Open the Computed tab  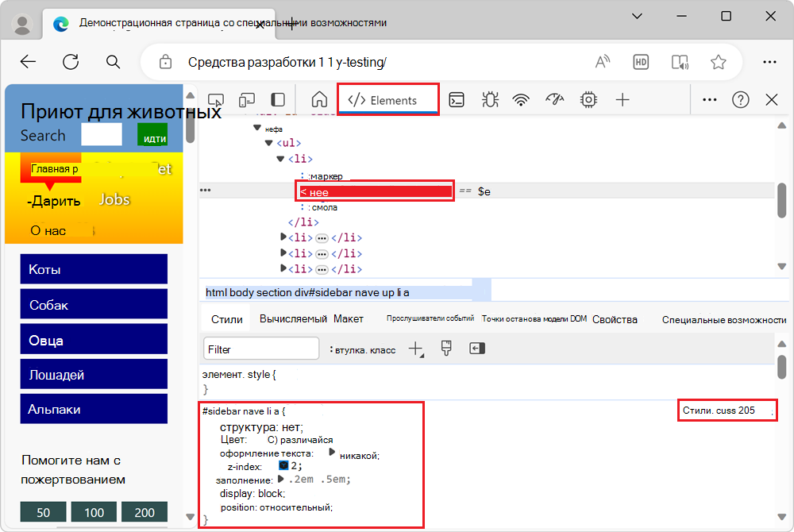pos(293,319)
